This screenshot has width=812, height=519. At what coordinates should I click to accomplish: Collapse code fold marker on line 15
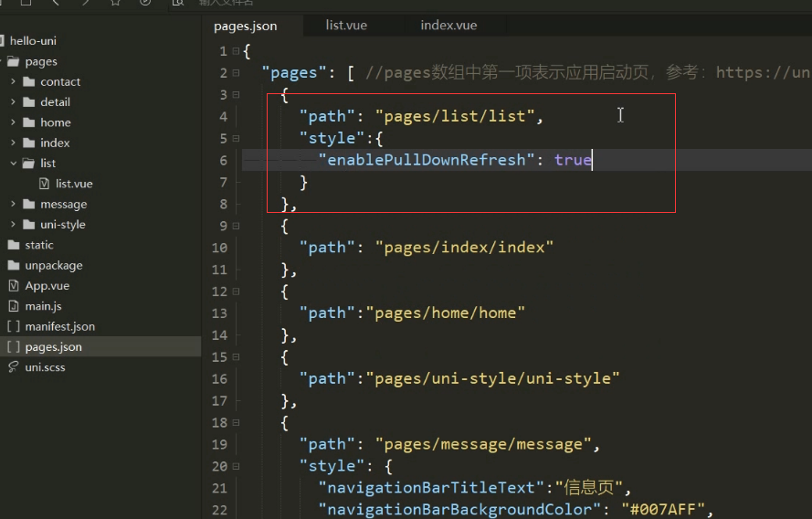point(236,357)
